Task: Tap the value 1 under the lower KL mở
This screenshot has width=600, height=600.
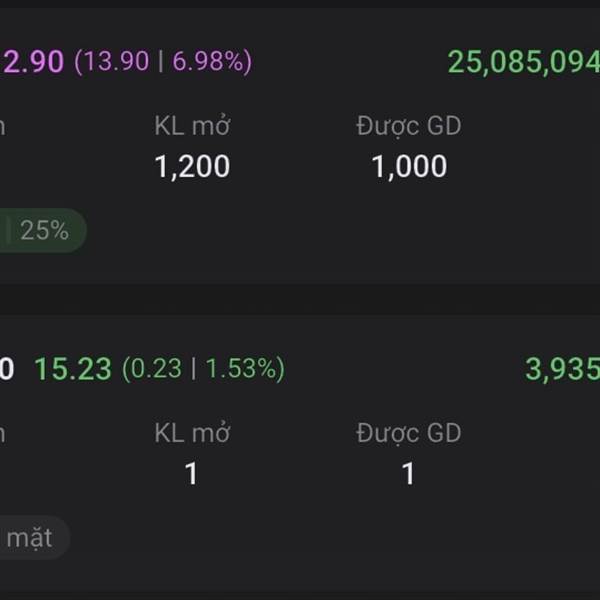Action: click(x=192, y=473)
